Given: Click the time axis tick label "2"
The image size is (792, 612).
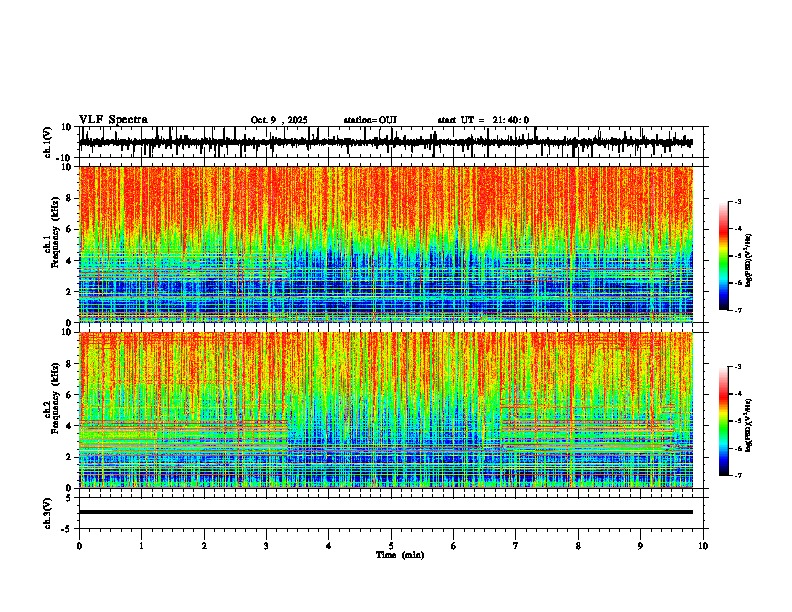Looking at the screenshot, I should (x=204, y=546).
